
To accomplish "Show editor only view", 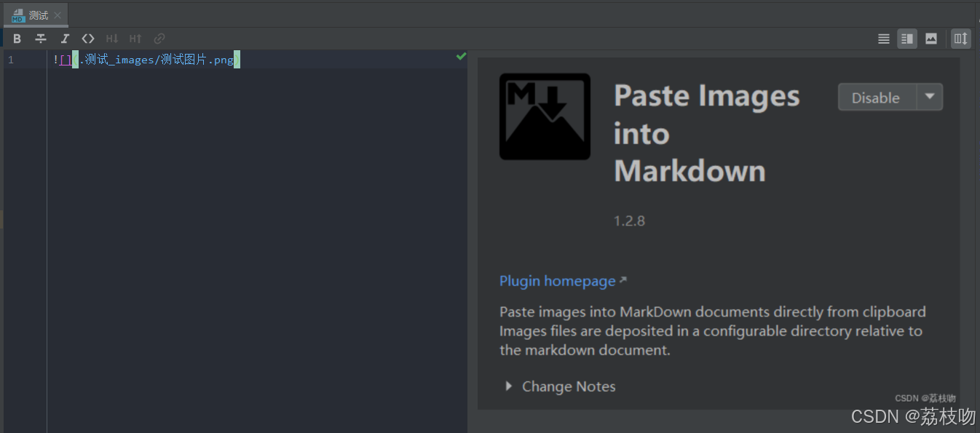I will (884, 39).
